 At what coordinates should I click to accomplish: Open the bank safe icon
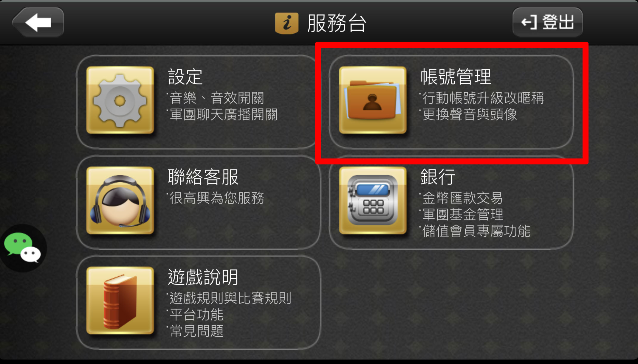coord(373,200)
